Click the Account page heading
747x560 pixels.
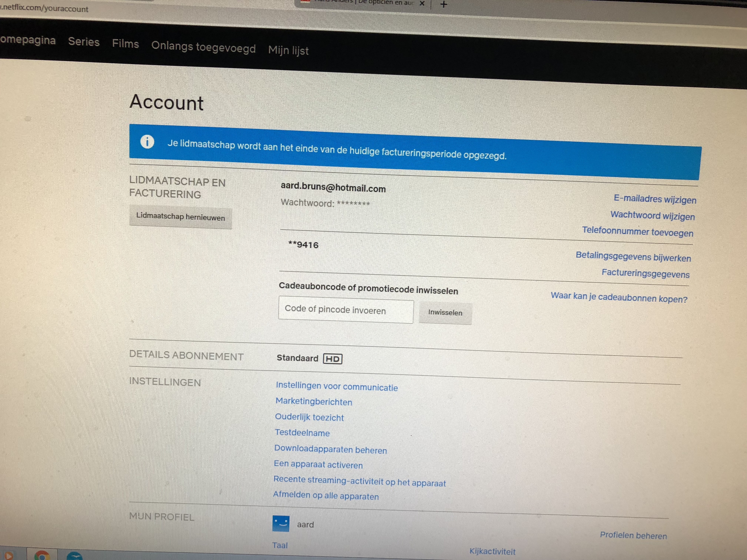[167, 102]
